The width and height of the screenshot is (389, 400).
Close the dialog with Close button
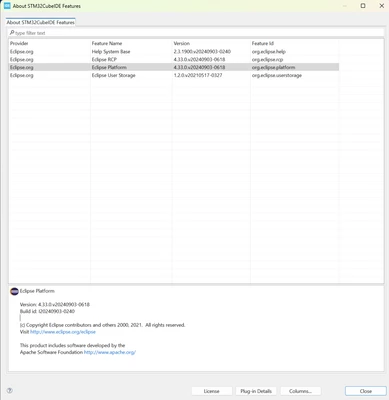click(365, 391)
